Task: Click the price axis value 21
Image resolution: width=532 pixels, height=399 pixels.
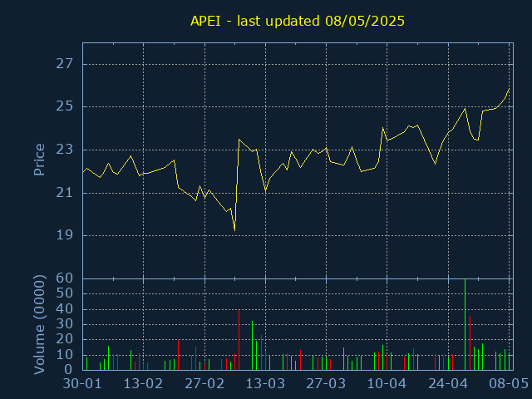Action: click(x=65, y=193)
